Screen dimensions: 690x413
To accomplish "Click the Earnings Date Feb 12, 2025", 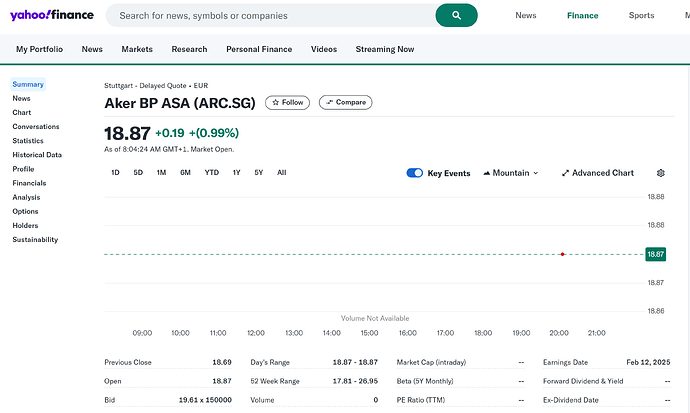I will (648, 362).
